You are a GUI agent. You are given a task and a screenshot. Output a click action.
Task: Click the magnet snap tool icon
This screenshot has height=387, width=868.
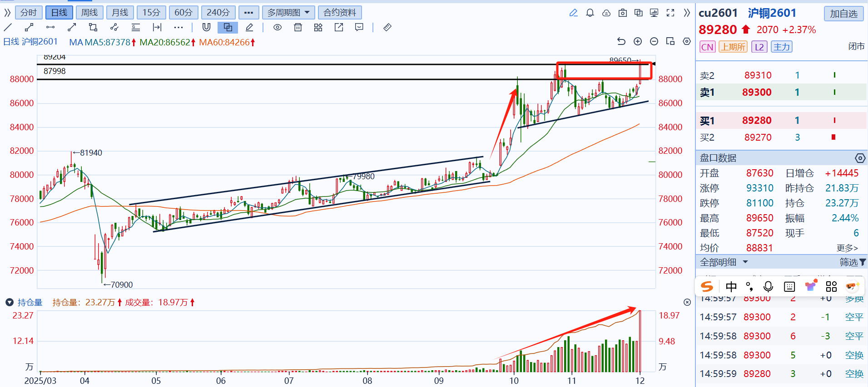(206, 28)
